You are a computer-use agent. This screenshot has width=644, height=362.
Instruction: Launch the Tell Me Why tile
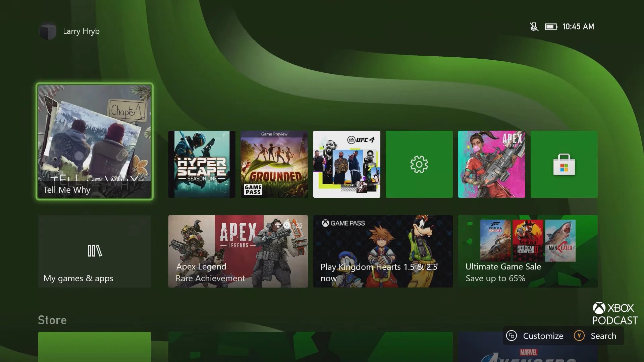[x=95, y=141]
